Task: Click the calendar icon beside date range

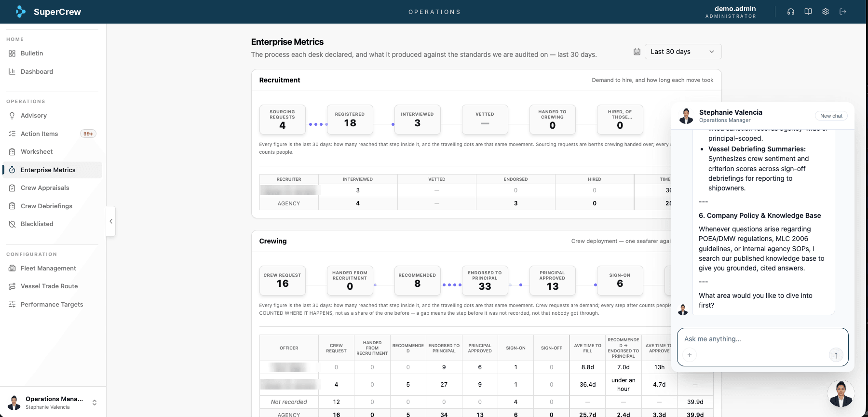Action: pyautogui.click(x=637, y=52)
